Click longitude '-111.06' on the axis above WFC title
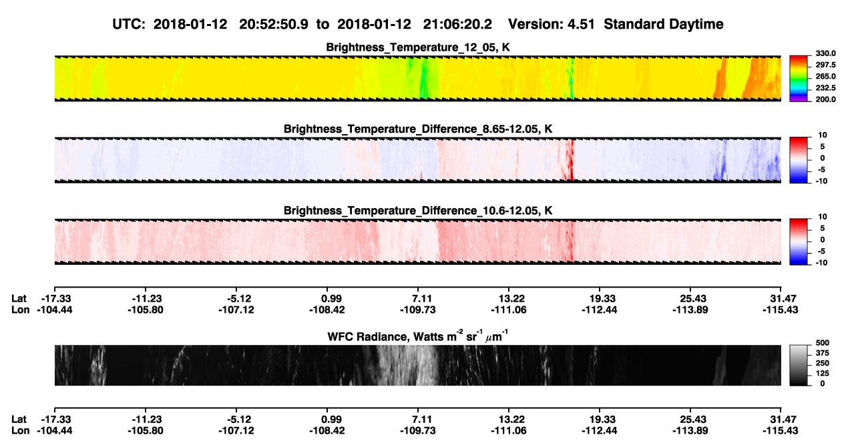Image resolution: width=868 pixels, height=445 pixels. click(509, 310)
